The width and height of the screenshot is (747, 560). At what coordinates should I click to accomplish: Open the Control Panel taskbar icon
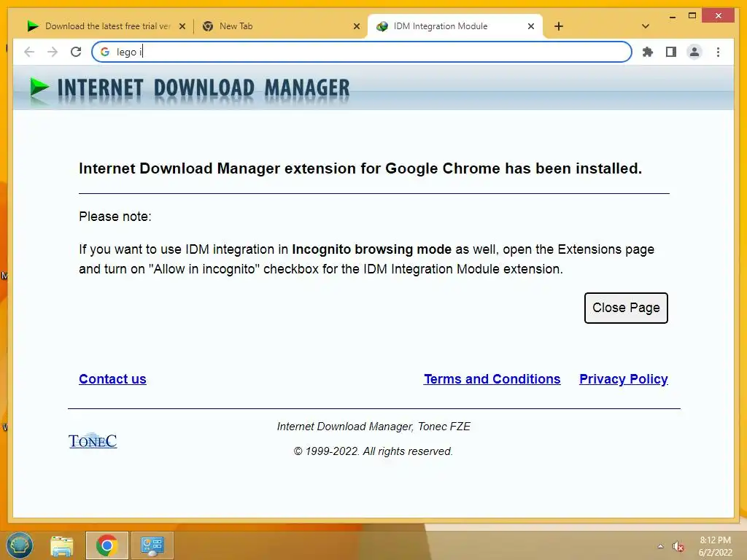pos(152,545)
